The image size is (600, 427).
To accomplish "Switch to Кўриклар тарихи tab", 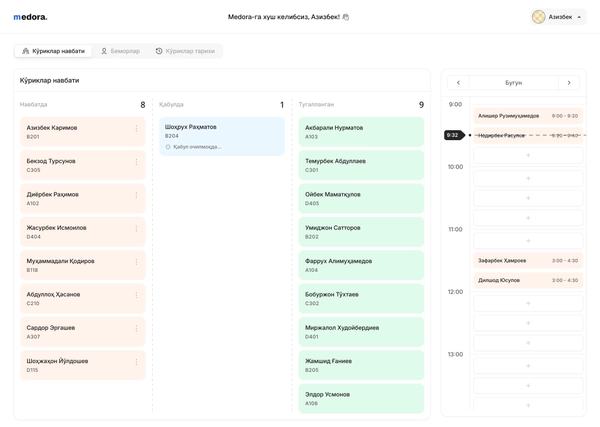I will tap(185, 51).
